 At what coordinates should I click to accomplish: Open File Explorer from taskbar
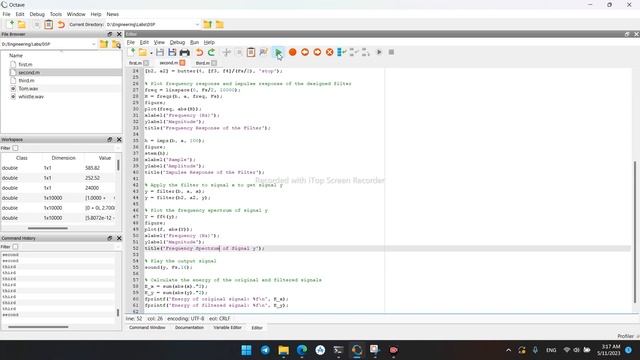[x=283, y=350]
